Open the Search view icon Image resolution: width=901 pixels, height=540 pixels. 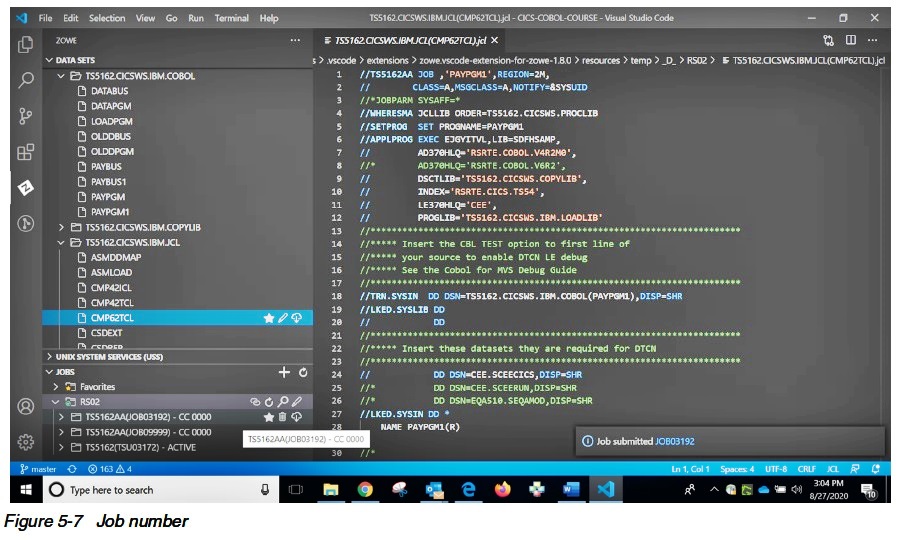click(26, 80)
